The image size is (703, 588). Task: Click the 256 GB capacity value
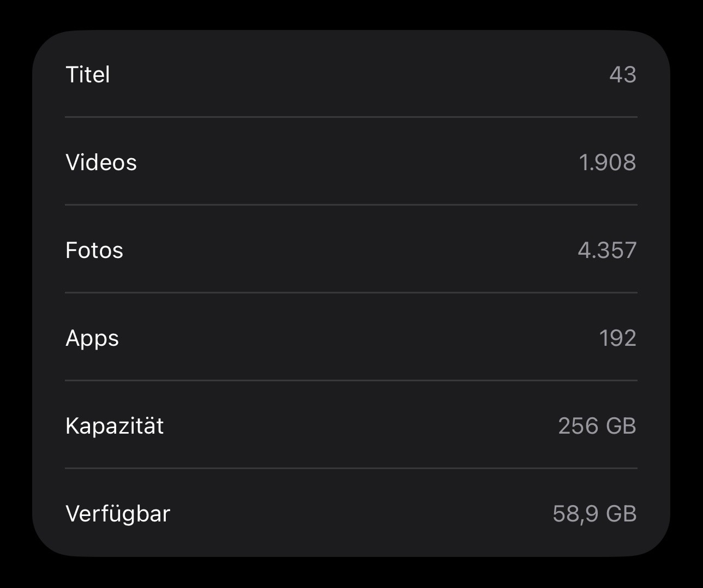point(597,426)
